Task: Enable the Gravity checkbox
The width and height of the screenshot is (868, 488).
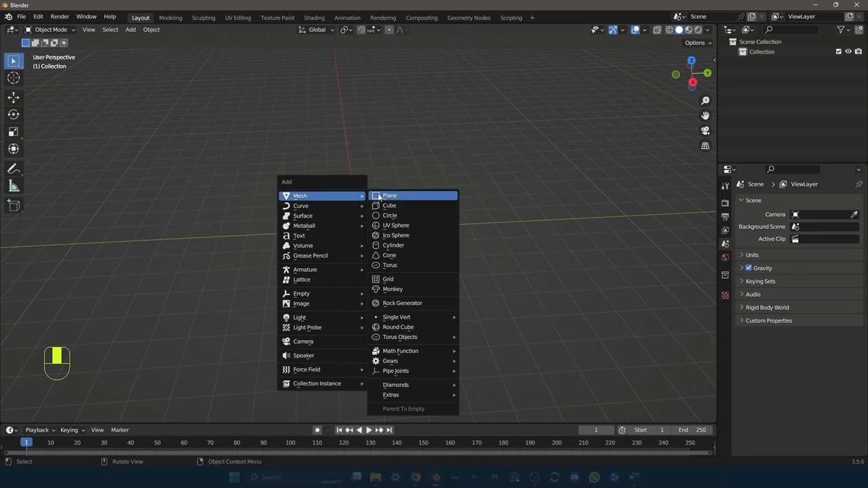Action: pyautogui.click(x=749, y=268)
